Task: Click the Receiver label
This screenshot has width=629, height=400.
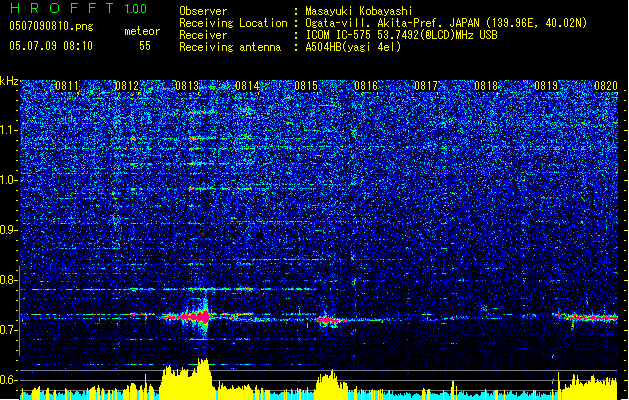Action: [x=203, y=35]
